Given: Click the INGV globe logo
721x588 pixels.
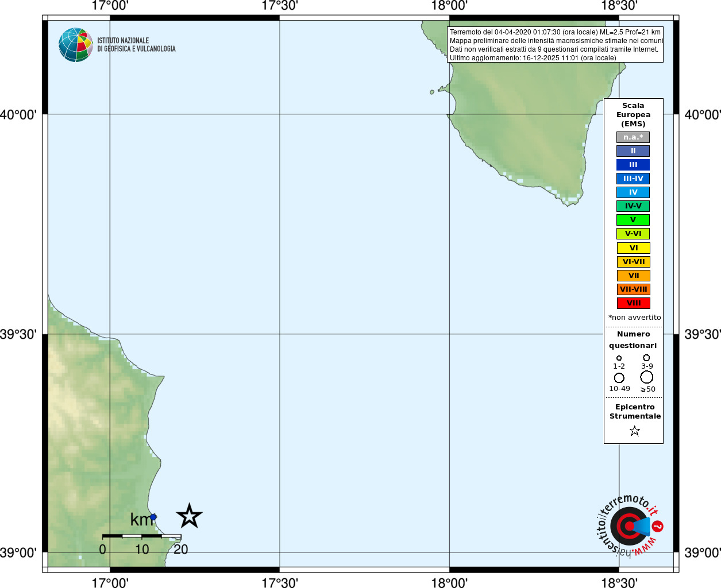Looking at the screenshot, I should 76,45.
